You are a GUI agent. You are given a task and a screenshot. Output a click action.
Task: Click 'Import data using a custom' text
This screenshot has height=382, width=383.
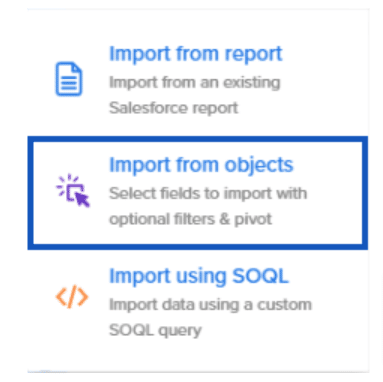pyautogui.click(x=210, y=304)
